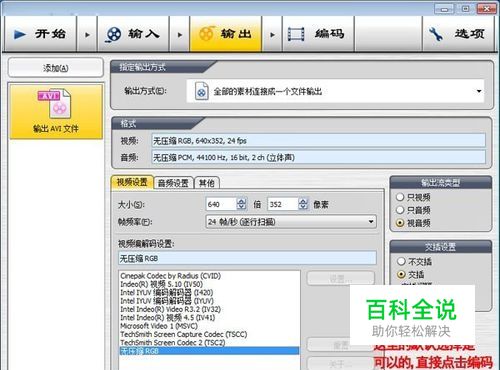500x370 pixels.
Task: Select the 输出 AVI 文件 item
Action: click(56, 111)
